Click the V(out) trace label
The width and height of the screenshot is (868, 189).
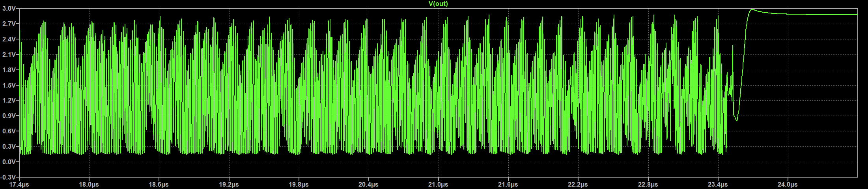point(438,4)
